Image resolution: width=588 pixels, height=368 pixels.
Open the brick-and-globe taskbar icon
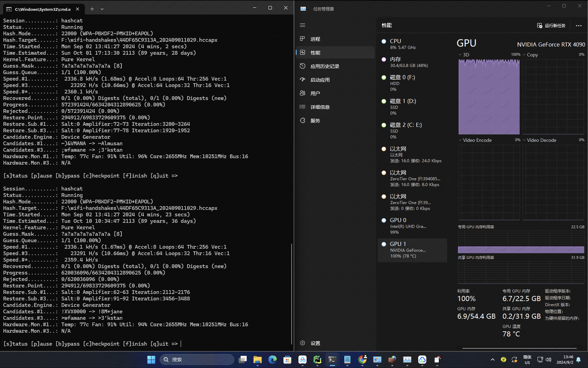(392, 359)
